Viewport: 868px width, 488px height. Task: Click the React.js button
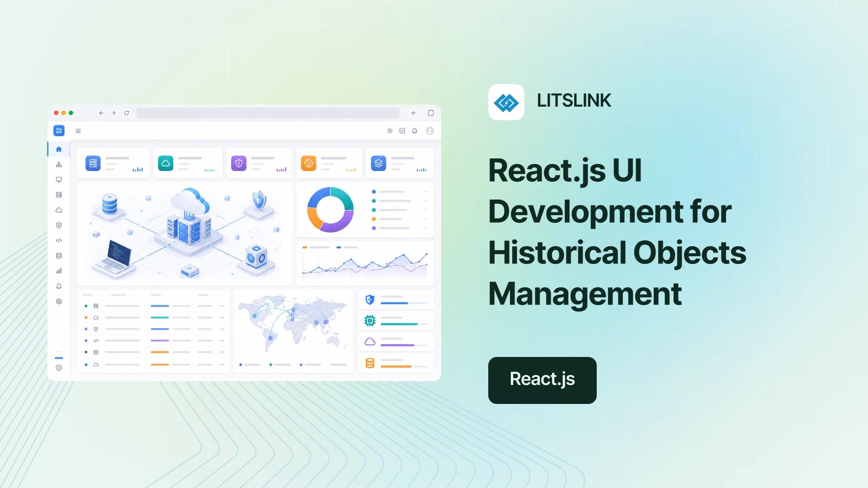[x=542, y=380]
